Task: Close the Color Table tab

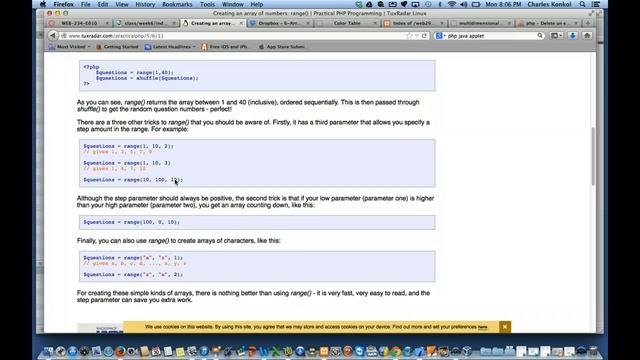Action: [375, 23]
